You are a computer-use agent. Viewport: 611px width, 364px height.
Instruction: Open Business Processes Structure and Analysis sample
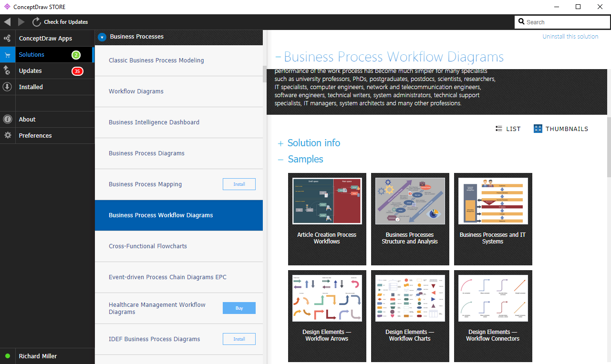tap(410, 219)
